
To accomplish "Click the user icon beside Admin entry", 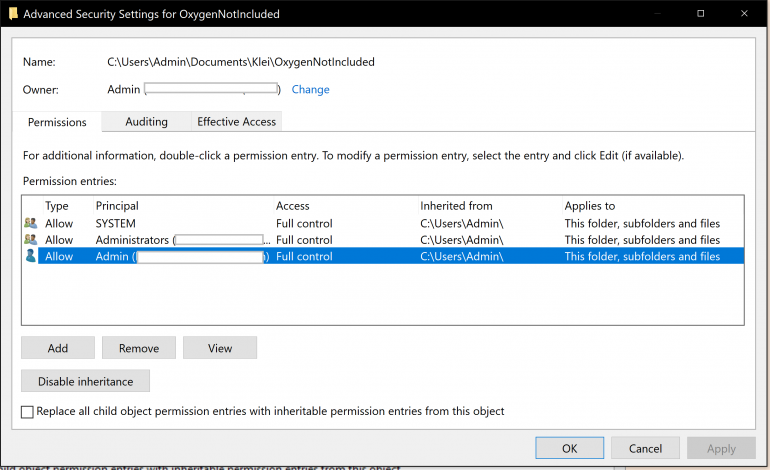I will pos(30,256).
